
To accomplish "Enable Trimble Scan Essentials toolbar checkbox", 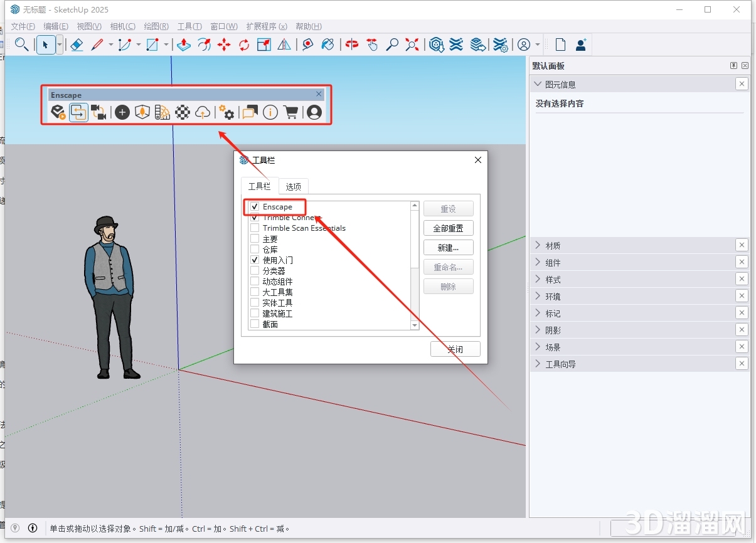I will 255,228.
